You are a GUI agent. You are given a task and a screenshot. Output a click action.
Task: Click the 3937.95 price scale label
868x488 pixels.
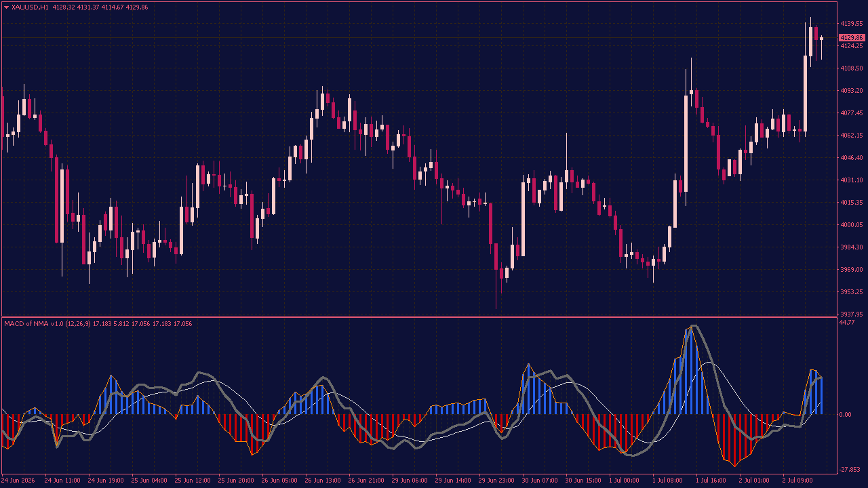click(x=851, y=314)
